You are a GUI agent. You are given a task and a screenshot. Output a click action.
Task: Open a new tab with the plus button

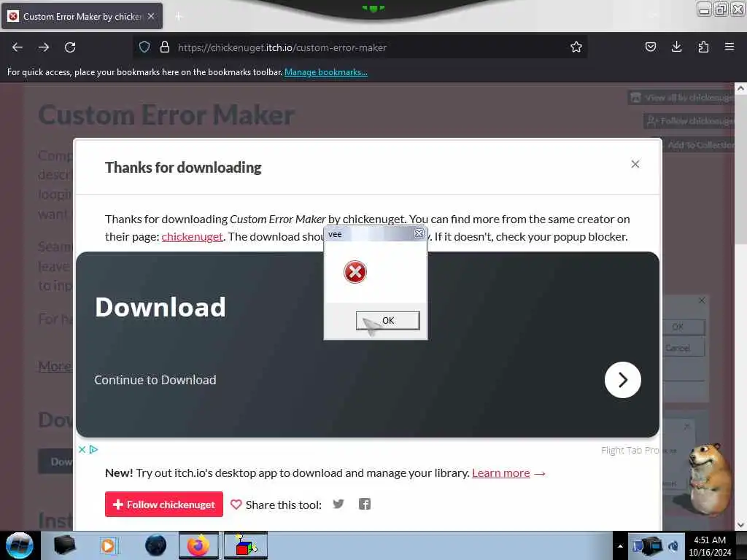(179, 16)
